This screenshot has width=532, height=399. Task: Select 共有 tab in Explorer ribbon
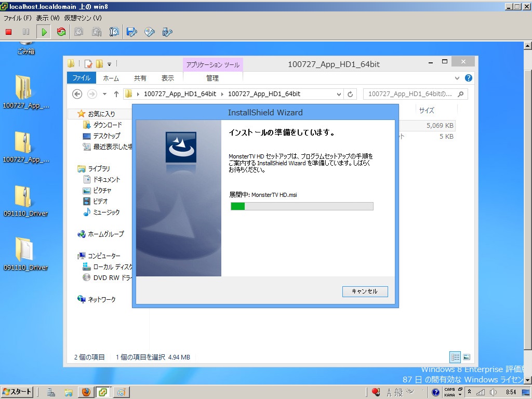point(140,78)
